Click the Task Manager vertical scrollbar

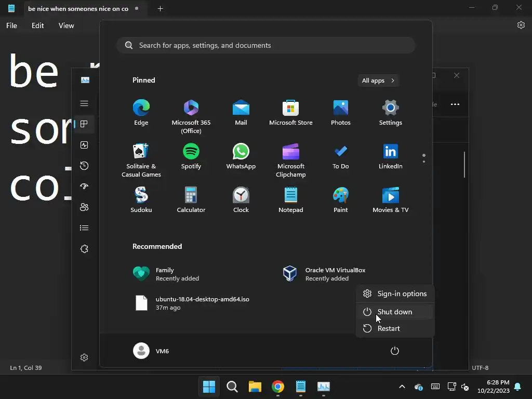click(464, 165)
